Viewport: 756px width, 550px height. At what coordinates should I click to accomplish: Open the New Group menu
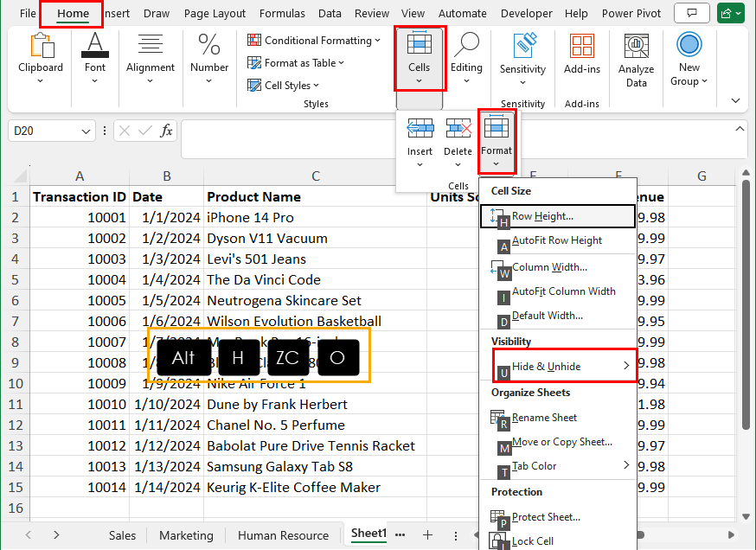[689, 60]
